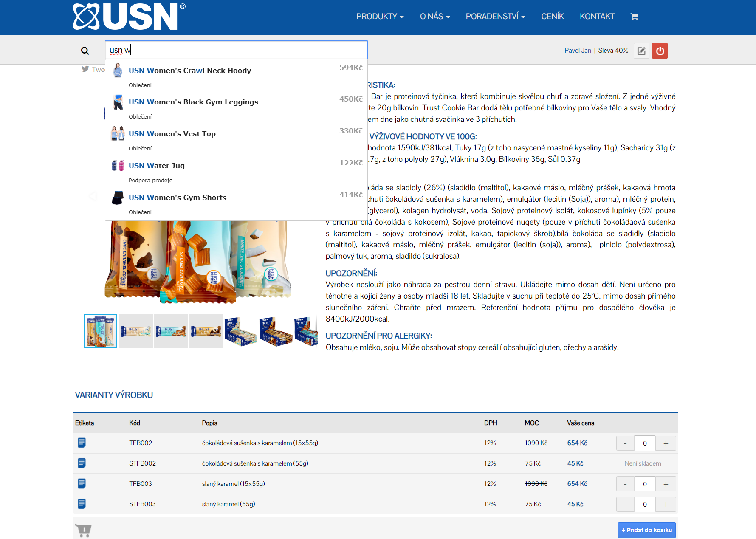
Task: Open the label document icon for STFB003
Action: click(82, 504)
